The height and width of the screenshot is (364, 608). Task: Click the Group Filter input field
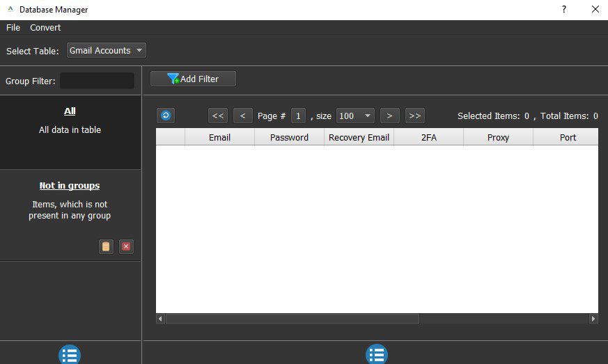pos(97,81)
